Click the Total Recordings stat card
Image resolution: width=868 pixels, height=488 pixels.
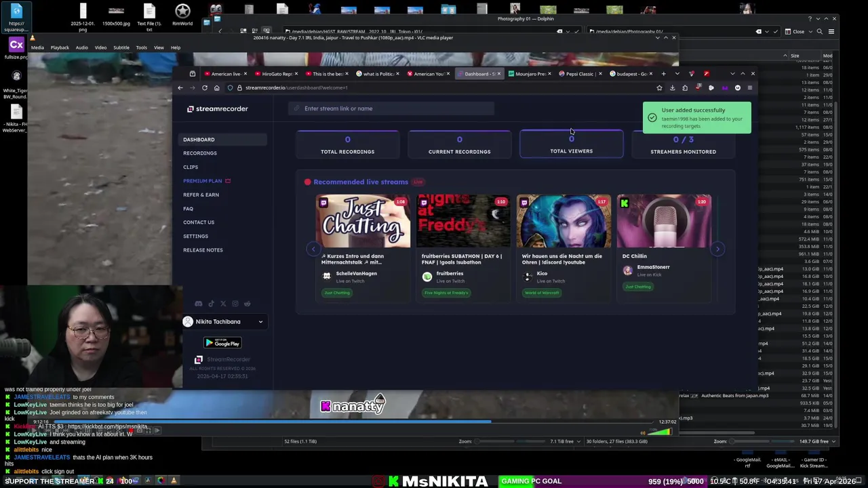(347, 144)
